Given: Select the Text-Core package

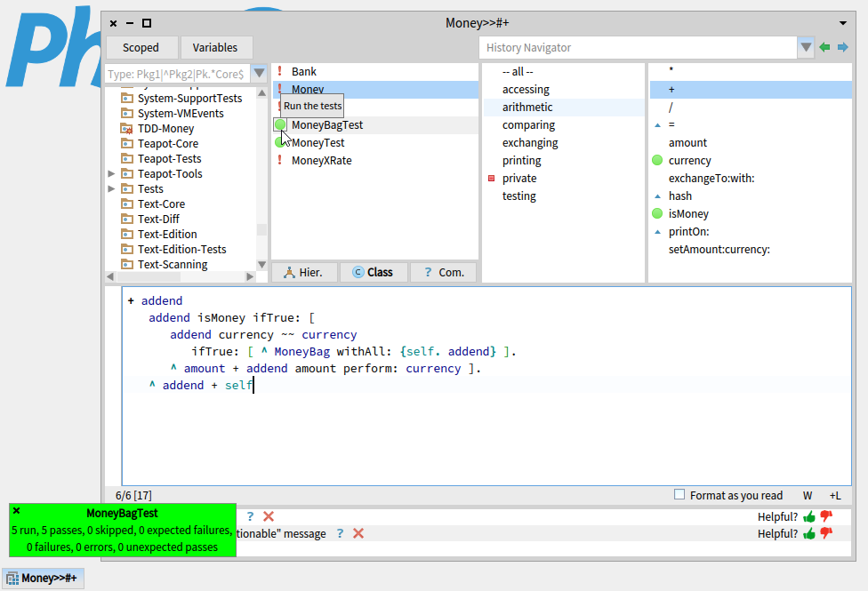Looking at the screenshot, I should pos(161,204).
